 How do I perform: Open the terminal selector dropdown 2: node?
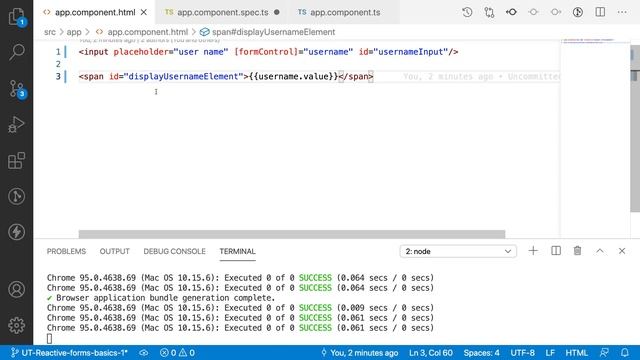(458, 251)
